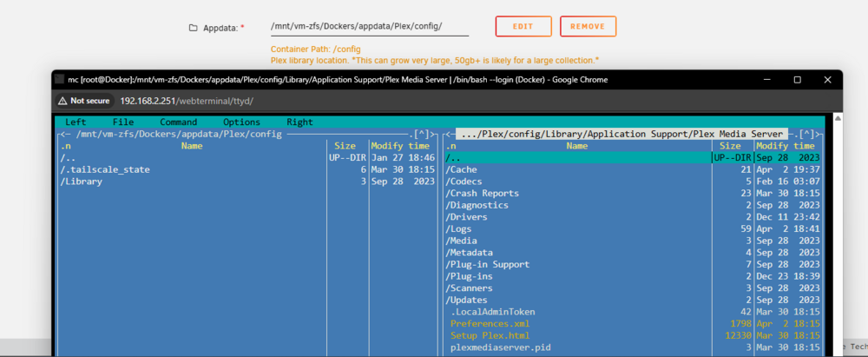868x357 pixels.
Task: Close the Chrome terminal window
Action: (827, 80)
